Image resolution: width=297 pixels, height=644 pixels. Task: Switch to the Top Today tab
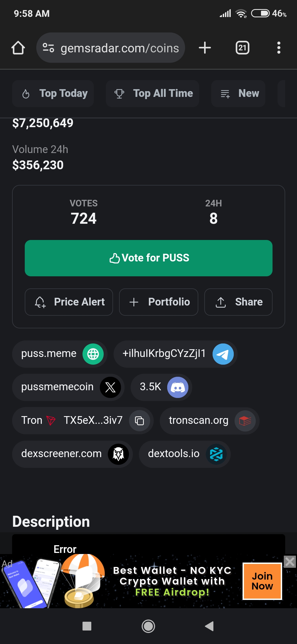(x=53, y=94)
